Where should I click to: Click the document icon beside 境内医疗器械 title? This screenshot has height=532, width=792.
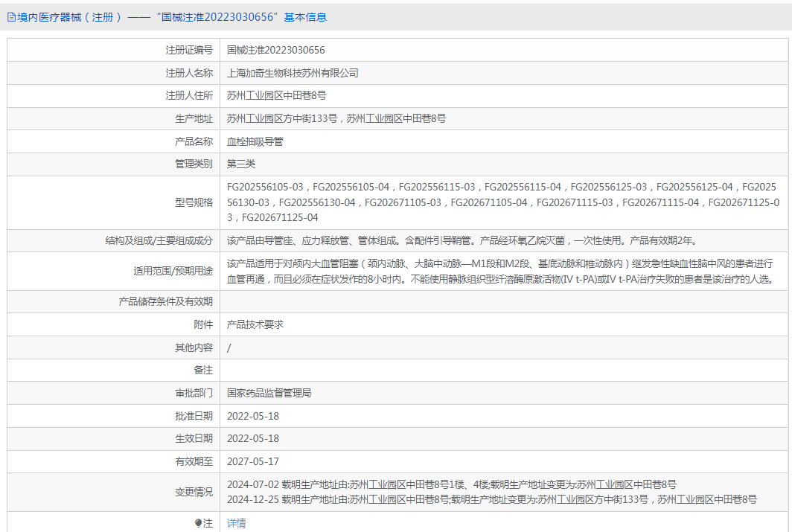[11, 17]
